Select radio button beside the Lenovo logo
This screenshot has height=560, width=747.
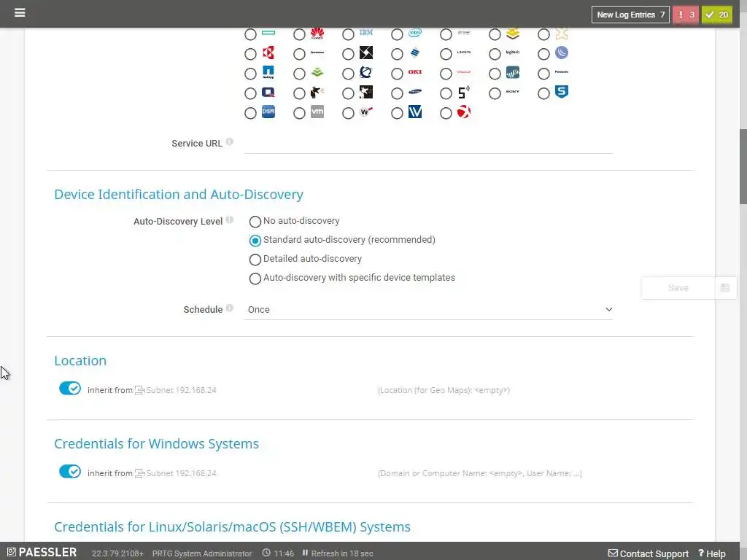pyautogui.click(x=299, y=54)
